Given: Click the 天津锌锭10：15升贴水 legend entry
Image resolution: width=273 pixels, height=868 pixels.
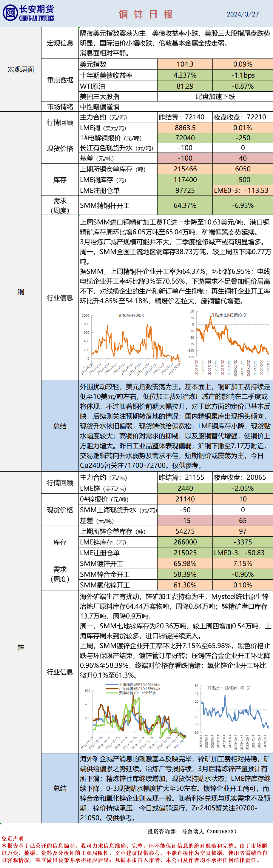Looking at the screenshot, I should click(131, 693).
